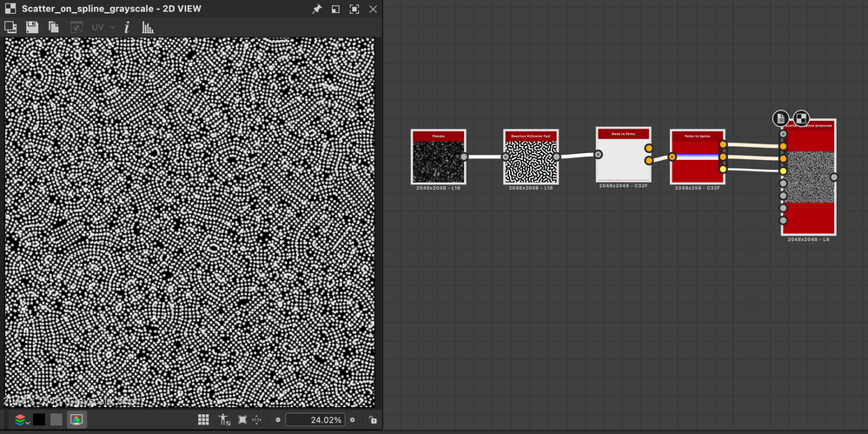Image resolution: width=868 pixels, height=434 pixels.
Task: Click the checker 2D-view badge above Scatter node
Action: tap(801, 117)
